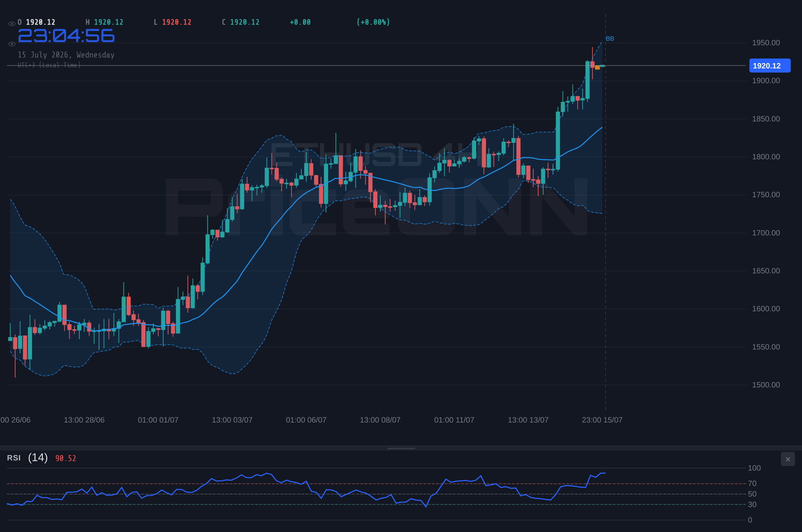This screenshot has height=532, width=802.
Task: Click the Open value 1920.12
Action: pyautogui.click(x=41, y=22)
